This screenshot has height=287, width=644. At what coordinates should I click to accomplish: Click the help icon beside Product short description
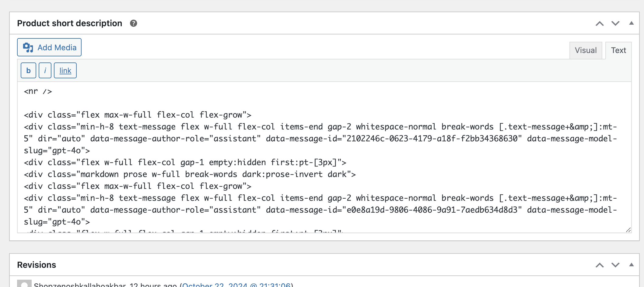coord(133,23)
